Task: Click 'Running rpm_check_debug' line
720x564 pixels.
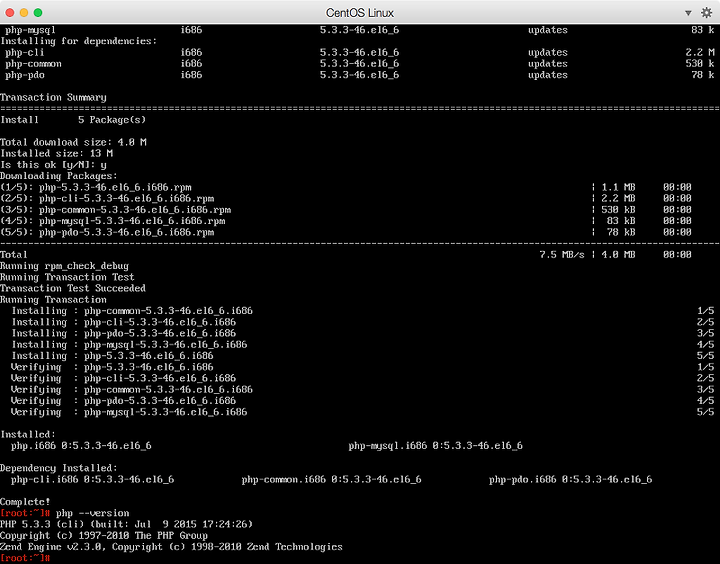Action: pyautogui.click(x=64, y=266)
